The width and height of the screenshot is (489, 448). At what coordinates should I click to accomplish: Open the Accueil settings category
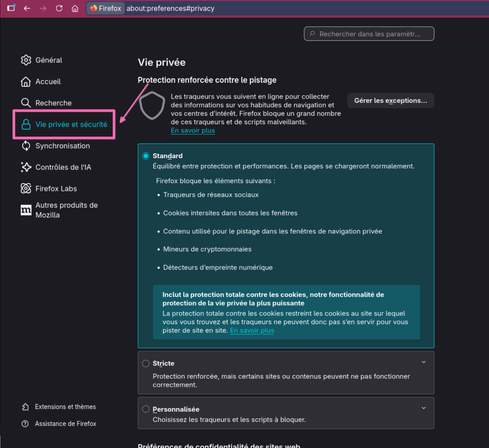(48, 81)
